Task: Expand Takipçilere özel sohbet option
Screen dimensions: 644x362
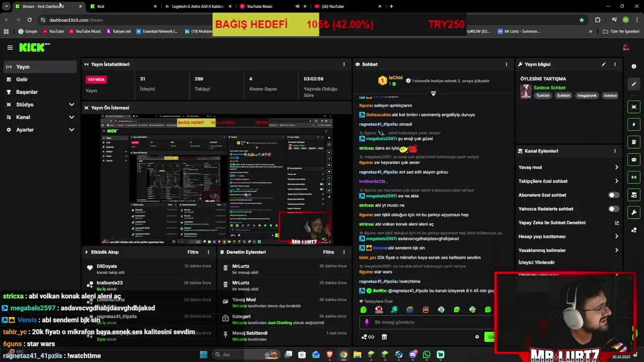Action: pyautogui.click(x=569, y=181)
